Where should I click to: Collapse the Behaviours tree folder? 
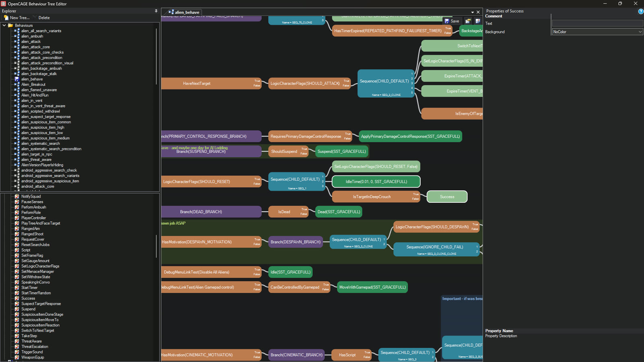coord(4,25)
